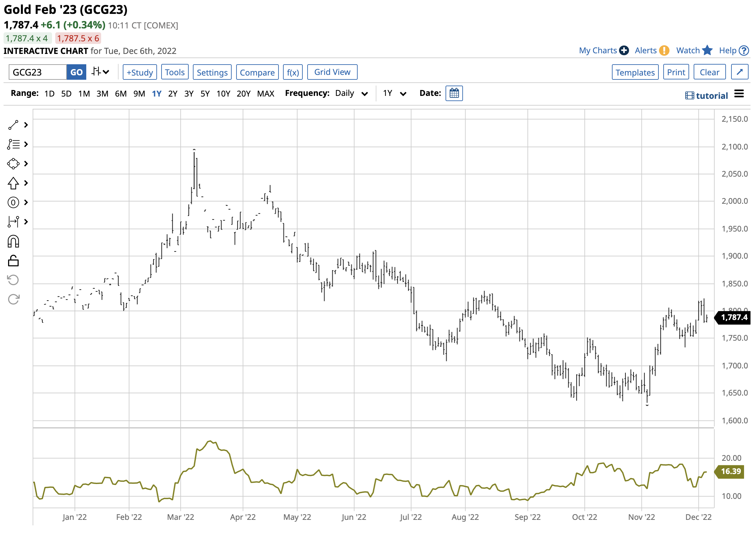Expand the shapes tool submenu arrow

(x=26, y=164)
